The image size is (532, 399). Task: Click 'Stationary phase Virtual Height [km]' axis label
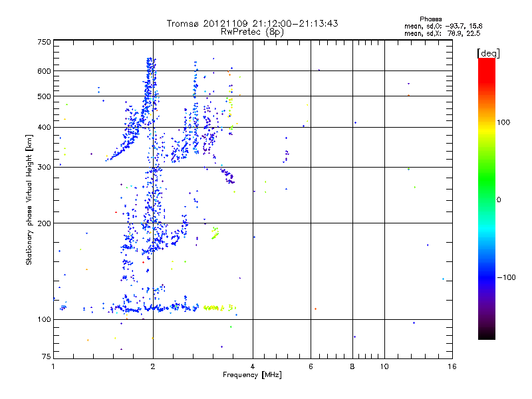[29, 200]
